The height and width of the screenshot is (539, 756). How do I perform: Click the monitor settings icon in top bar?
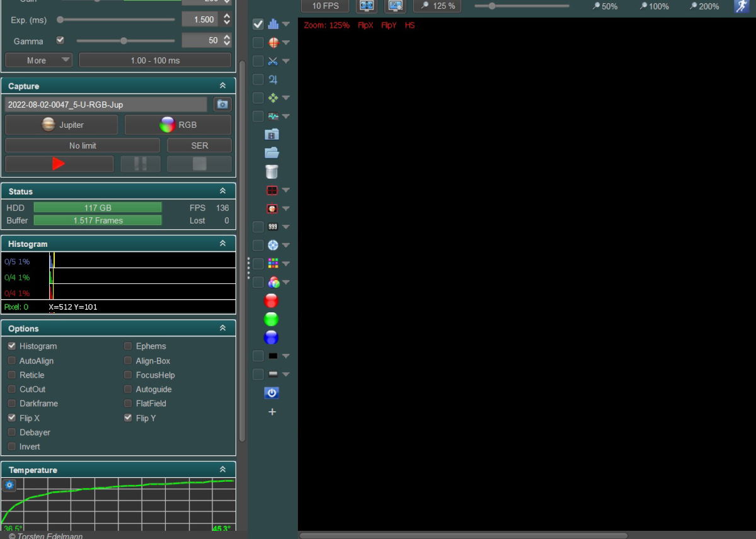[396, 6]
